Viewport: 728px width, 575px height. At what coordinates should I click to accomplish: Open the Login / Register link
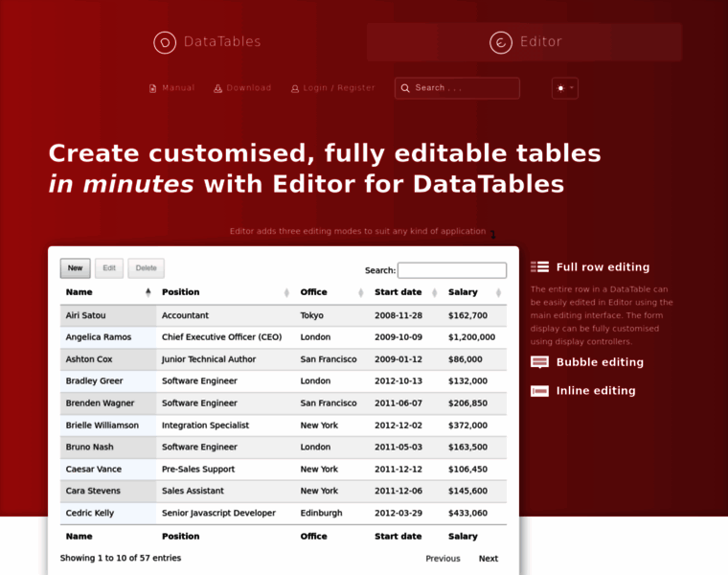(x=333, y=88)
